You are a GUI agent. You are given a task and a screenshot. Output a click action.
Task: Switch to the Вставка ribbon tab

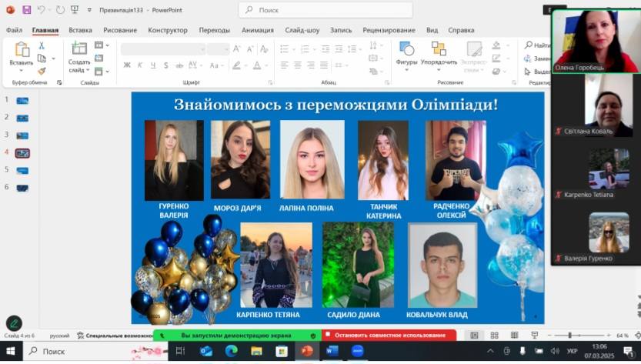pyautogui.click(x=80, y=30)
